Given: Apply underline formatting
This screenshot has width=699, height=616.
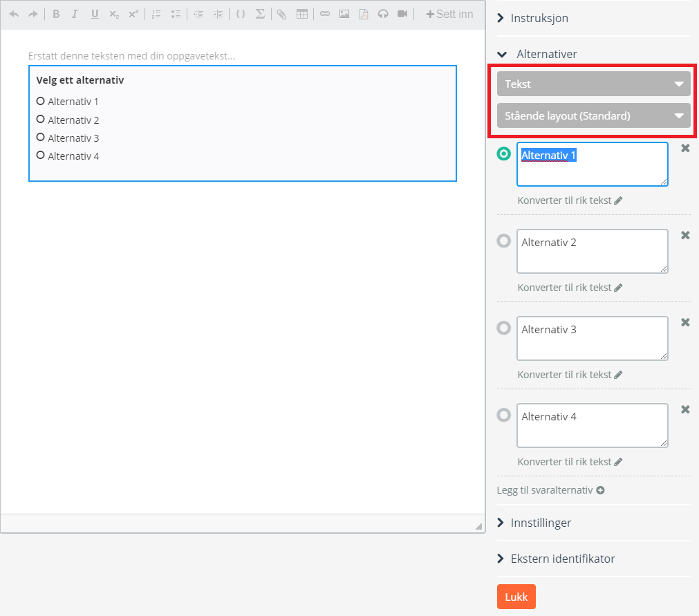Looking at the screenshot, I should 95,15.
